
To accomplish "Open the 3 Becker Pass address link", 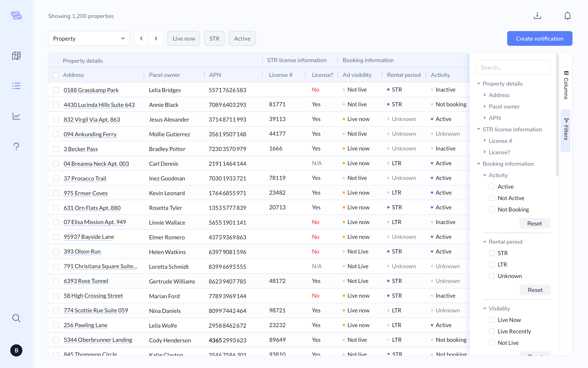I will click(81, 149).
